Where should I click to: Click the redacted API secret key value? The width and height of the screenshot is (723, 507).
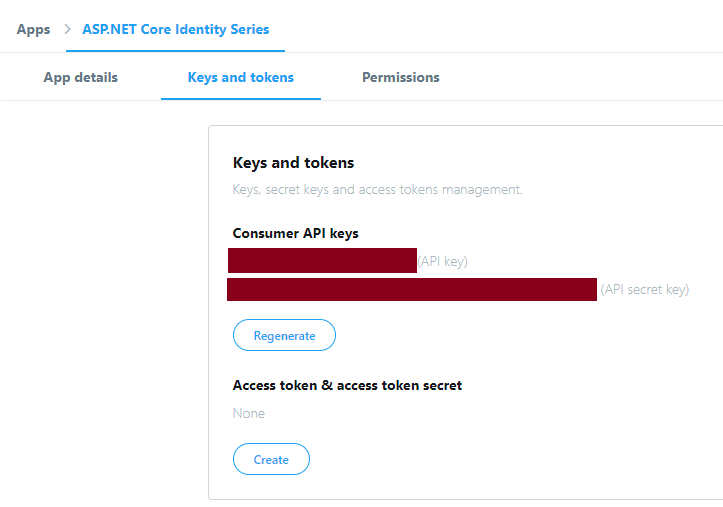(412, 290)
